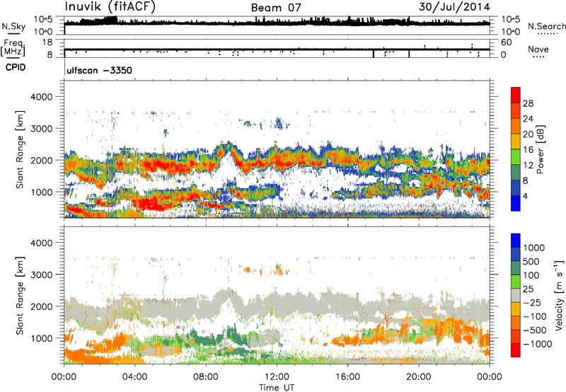566x392 pixels.
Task: Select the 'N.Search' legend label
Action: click(x=546, y=26)
